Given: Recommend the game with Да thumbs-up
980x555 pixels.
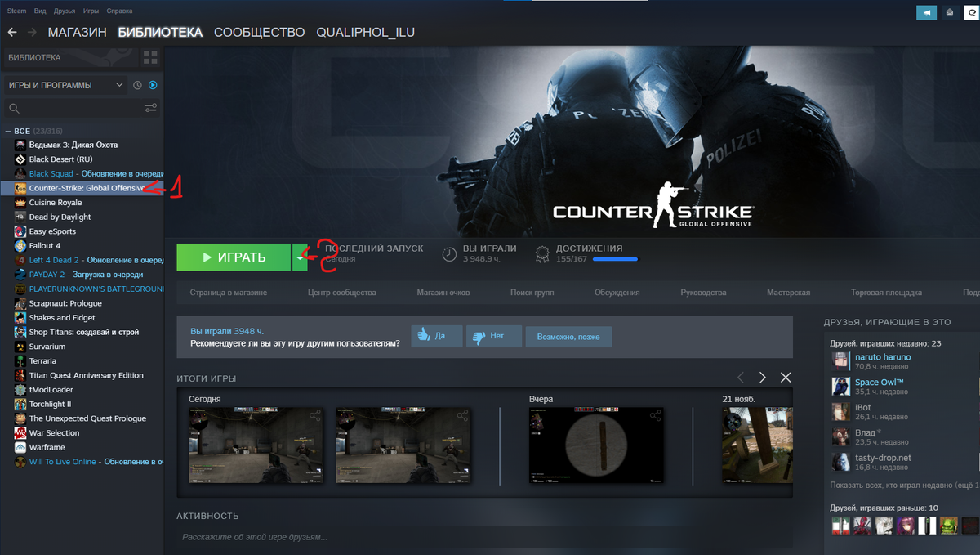Looking at the screenshot, I should pos(436,336).
